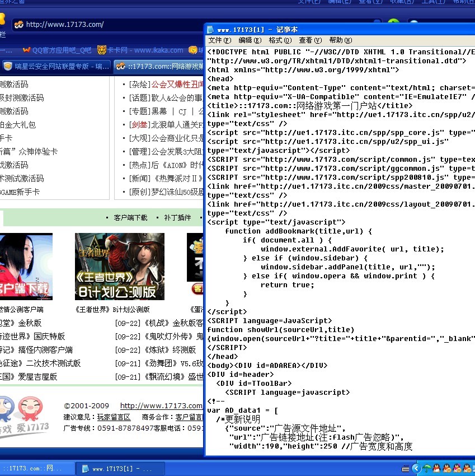Viewport: 475px width, 476px height.
Task: Open the 文件(F) menu in Notepad
Action: [219, 40]
